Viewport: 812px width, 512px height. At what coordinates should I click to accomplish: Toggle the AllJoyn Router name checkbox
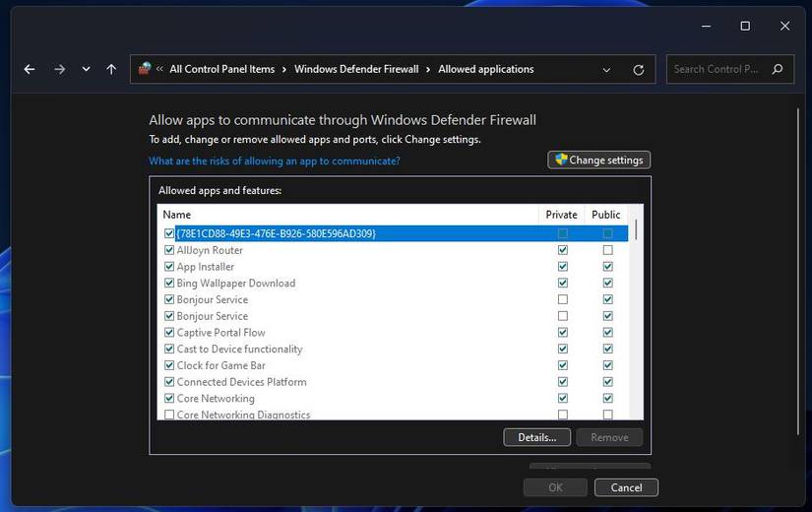169,250
